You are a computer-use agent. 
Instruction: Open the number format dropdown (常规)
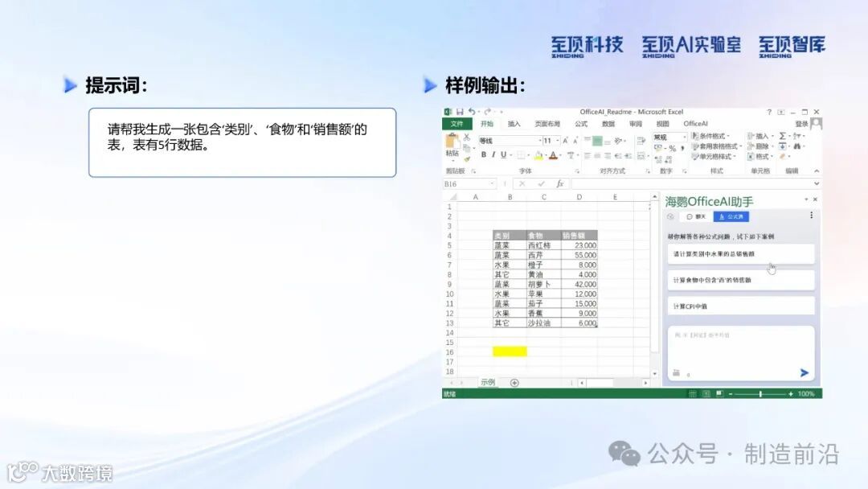click(x=684, y=137)
